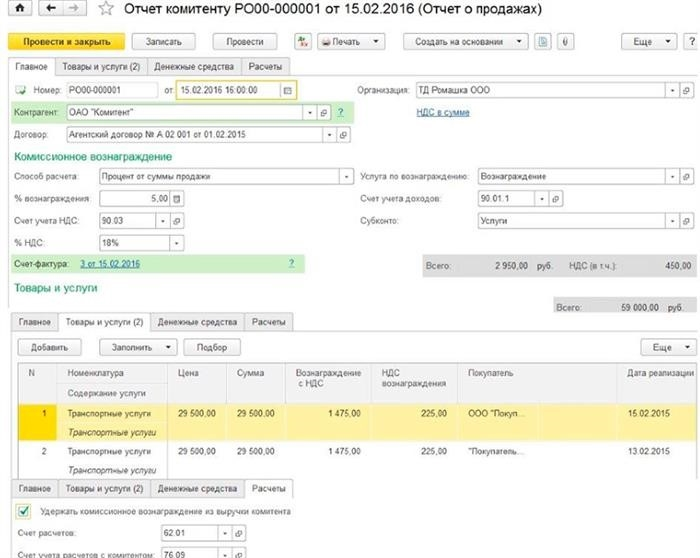
Task: Open attached files paperclip icon
Action: pos(565,42)
